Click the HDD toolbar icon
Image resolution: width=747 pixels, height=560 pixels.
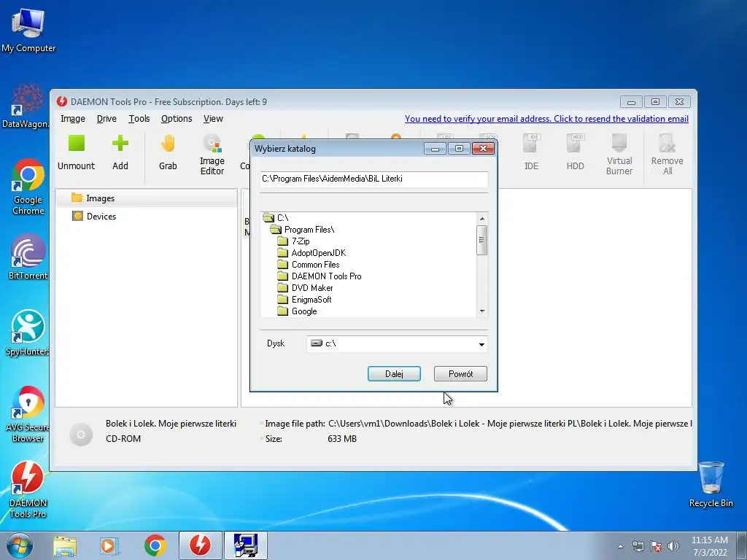coord(575,153)
